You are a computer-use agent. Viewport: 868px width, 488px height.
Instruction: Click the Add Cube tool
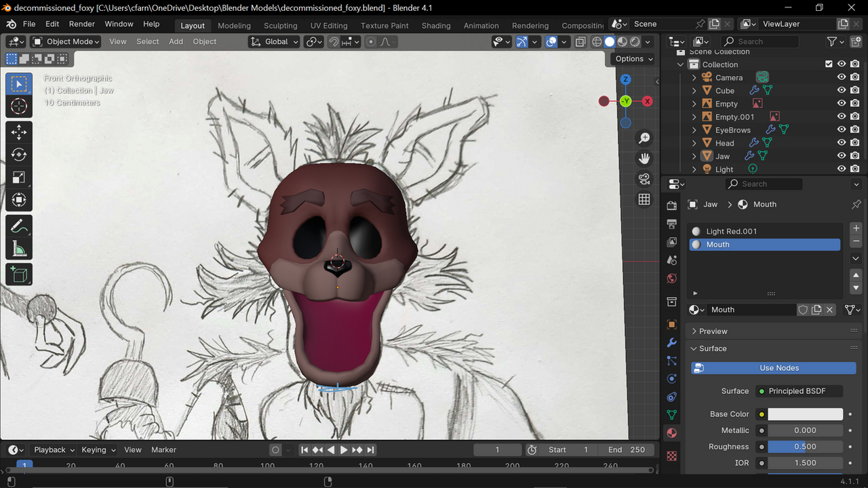(x=19, y=274)
